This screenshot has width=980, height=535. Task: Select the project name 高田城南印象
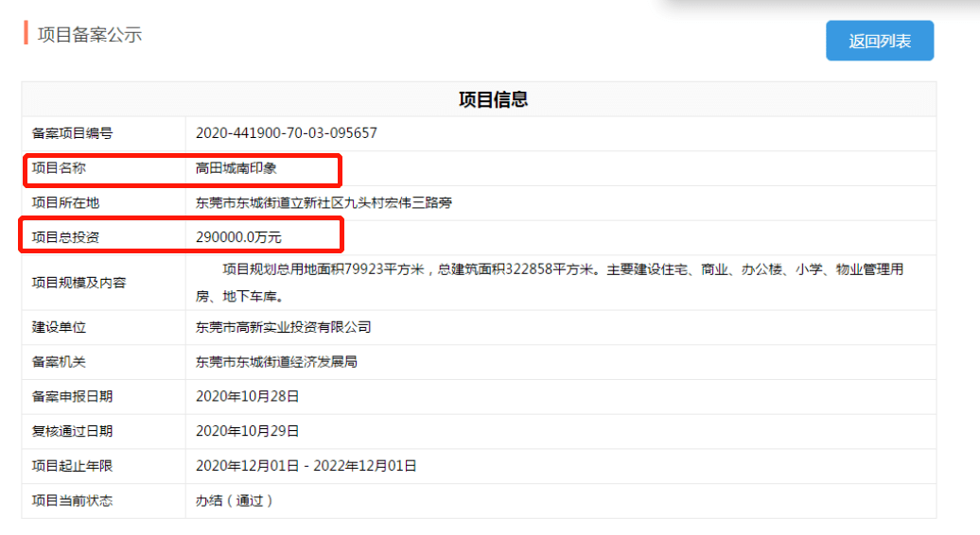coord(236,168)
